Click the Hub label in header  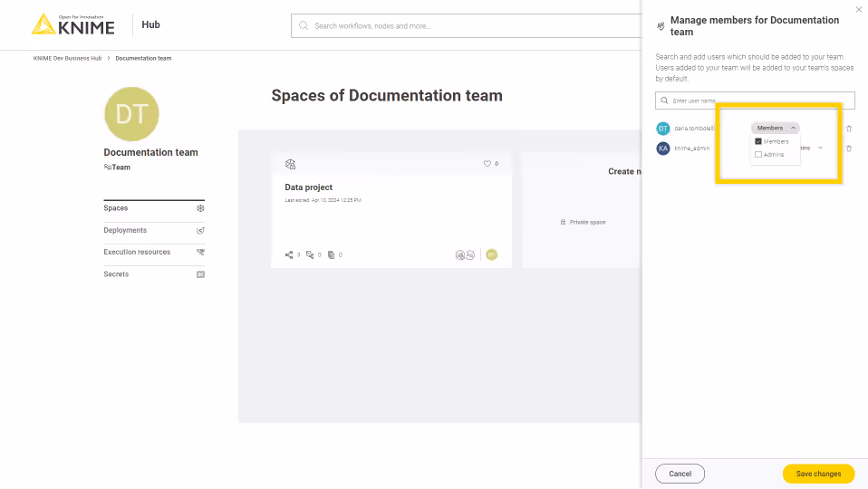150,24
